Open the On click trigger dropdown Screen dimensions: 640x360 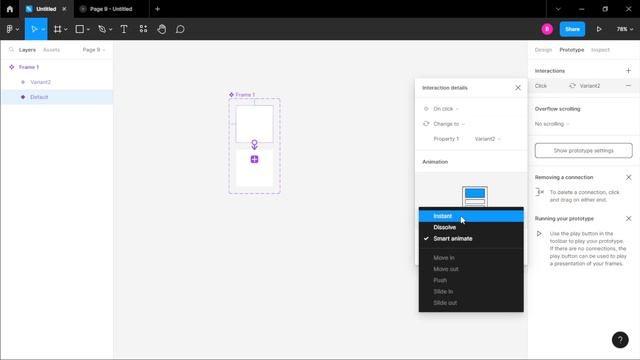(446, 109)
